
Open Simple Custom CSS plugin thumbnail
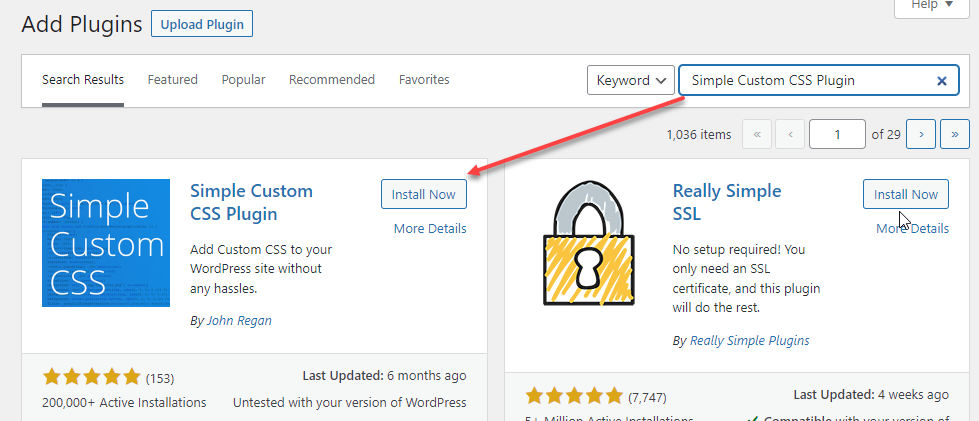106,243
